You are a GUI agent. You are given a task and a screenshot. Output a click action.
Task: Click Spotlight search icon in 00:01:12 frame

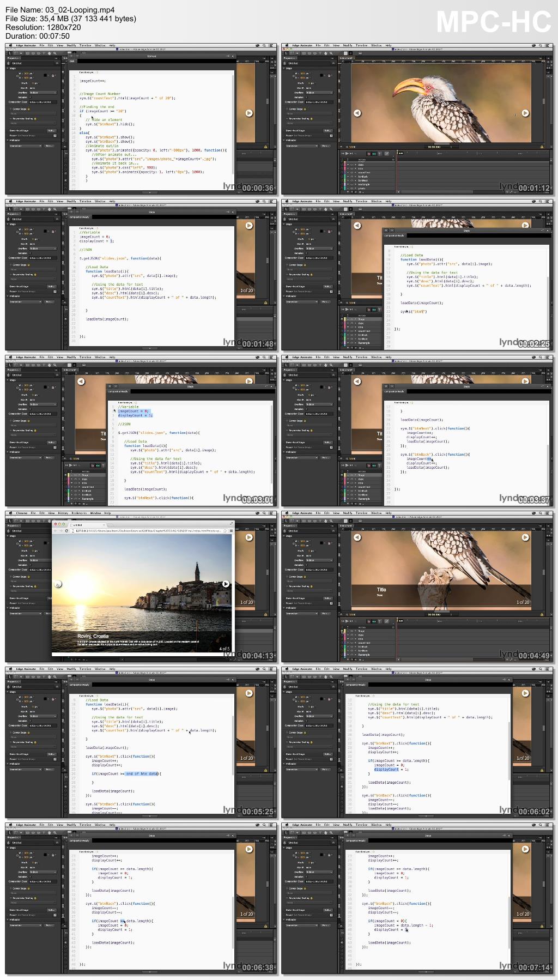[x=540, y=46]
